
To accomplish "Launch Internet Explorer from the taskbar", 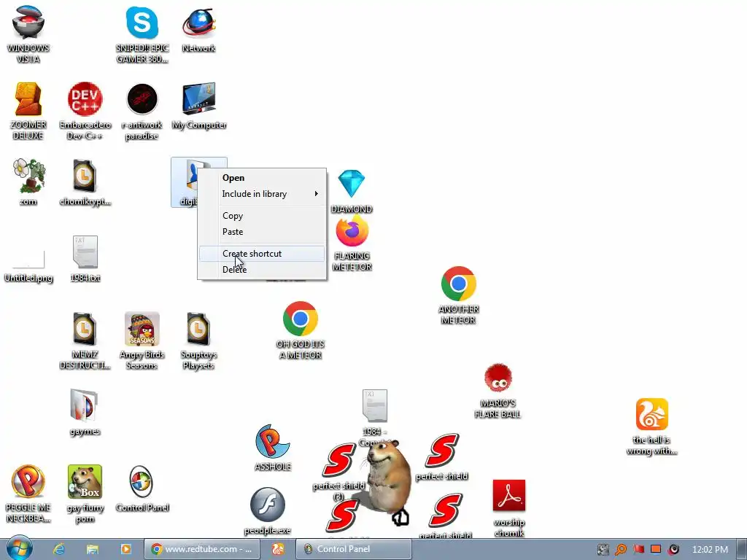I will (59, 549).
